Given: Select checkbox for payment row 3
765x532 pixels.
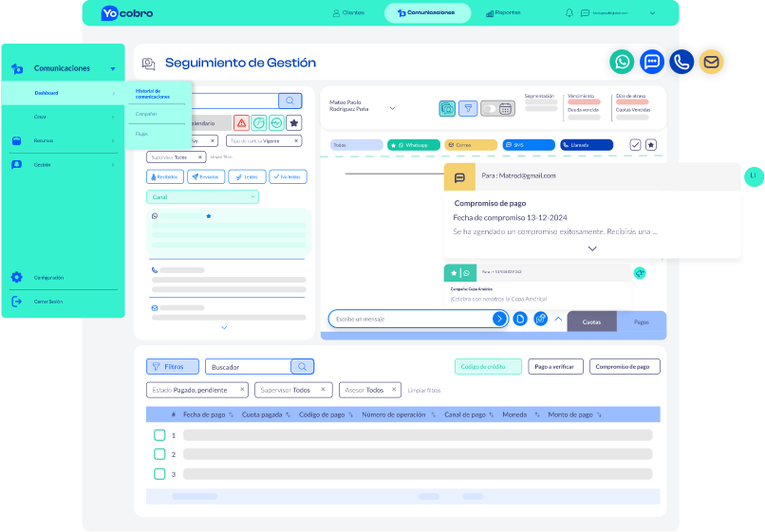Looking at the screenshot, I should pos(159,473).
